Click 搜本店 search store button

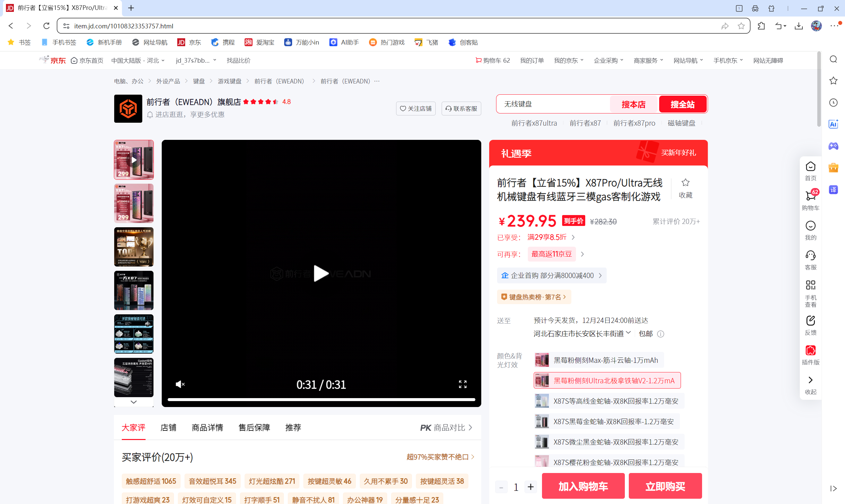633,104
